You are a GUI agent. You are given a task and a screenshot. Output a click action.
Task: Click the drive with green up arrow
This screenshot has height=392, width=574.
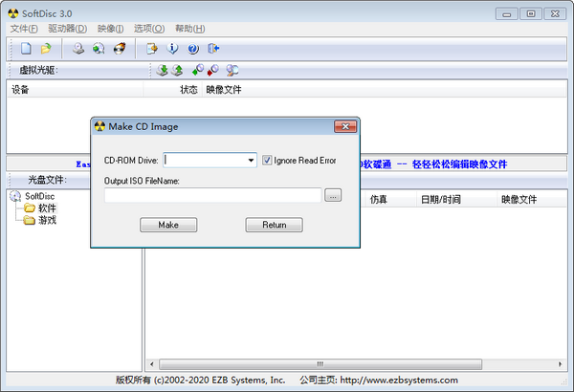point(177,71)
